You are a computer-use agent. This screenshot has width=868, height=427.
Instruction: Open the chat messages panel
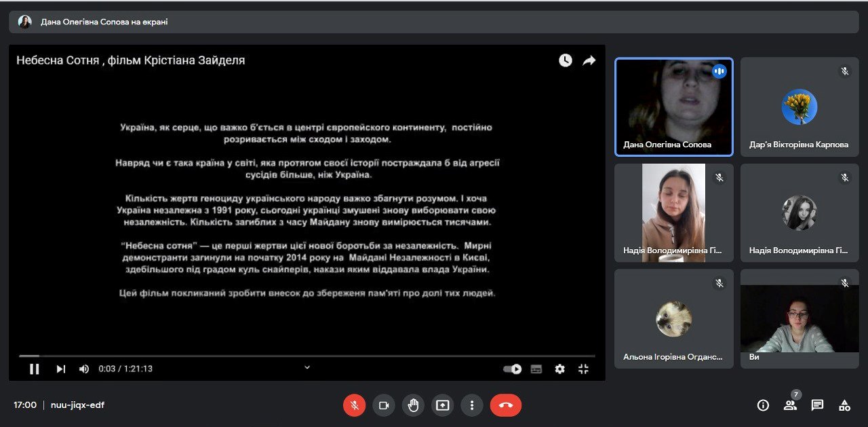pos(817,405)
